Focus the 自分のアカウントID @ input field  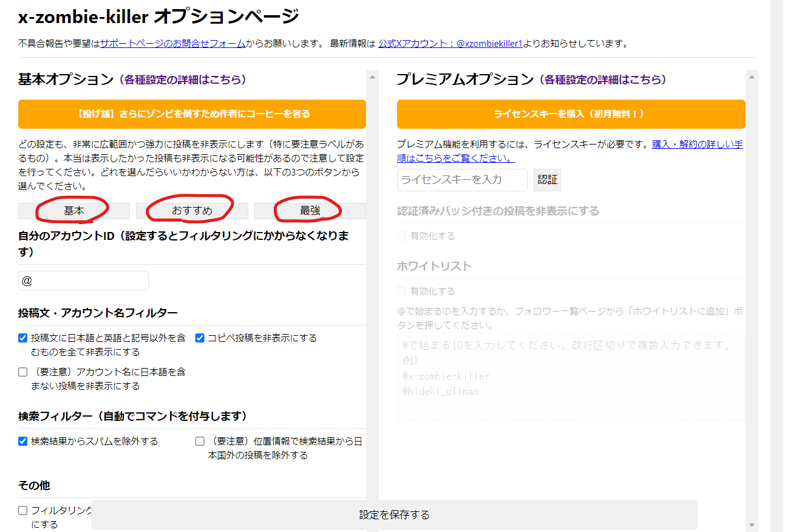[x=83, y=281]
